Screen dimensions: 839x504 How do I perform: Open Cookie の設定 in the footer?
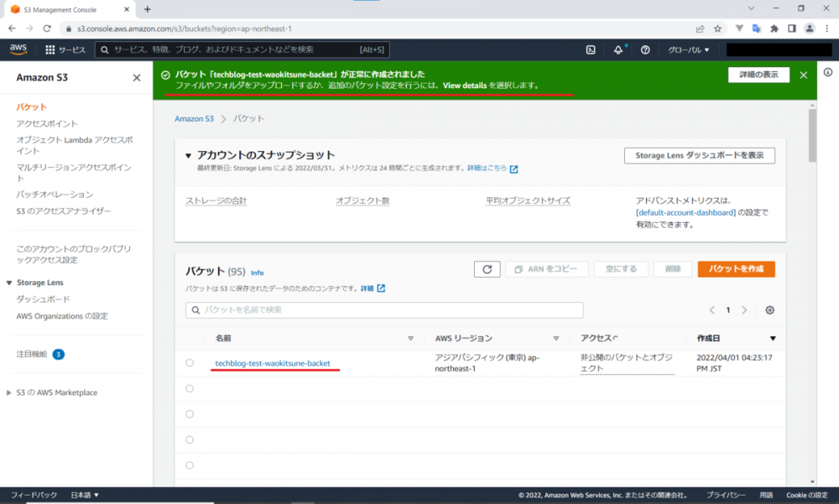[807, 495]
